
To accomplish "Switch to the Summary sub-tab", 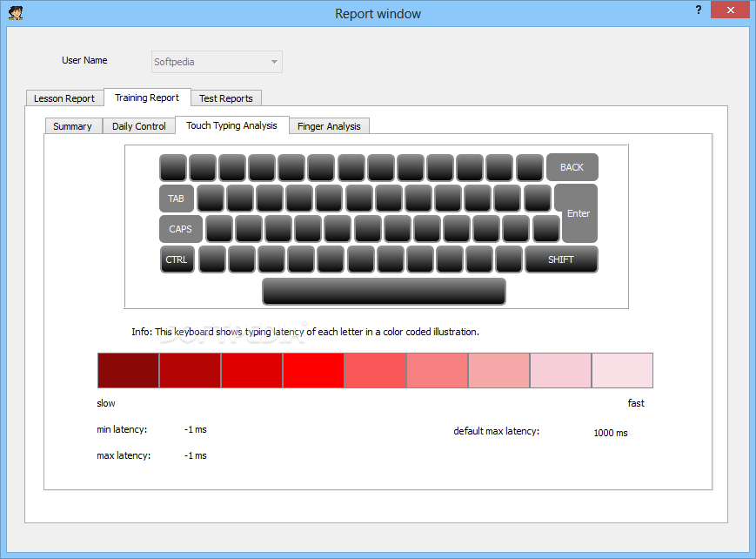I will pos(73,126).
